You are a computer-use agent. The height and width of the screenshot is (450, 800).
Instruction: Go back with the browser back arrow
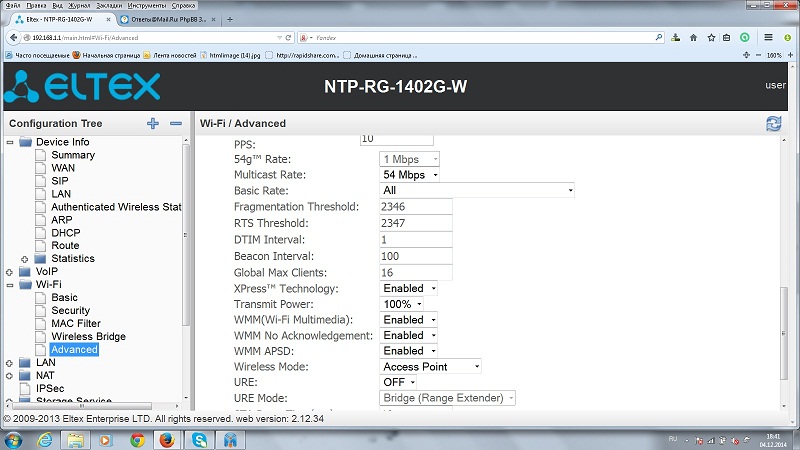[14, 38]
